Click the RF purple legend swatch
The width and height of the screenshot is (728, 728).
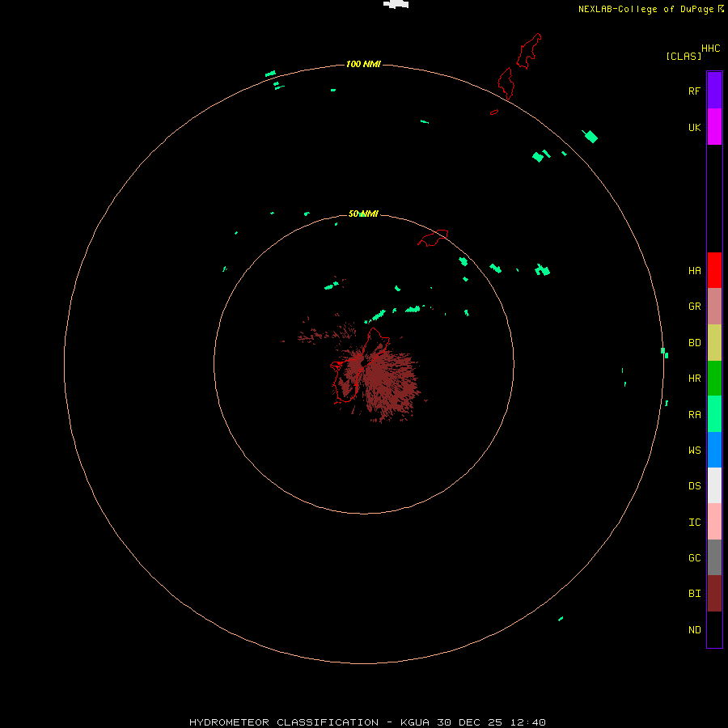coord(714,90)
